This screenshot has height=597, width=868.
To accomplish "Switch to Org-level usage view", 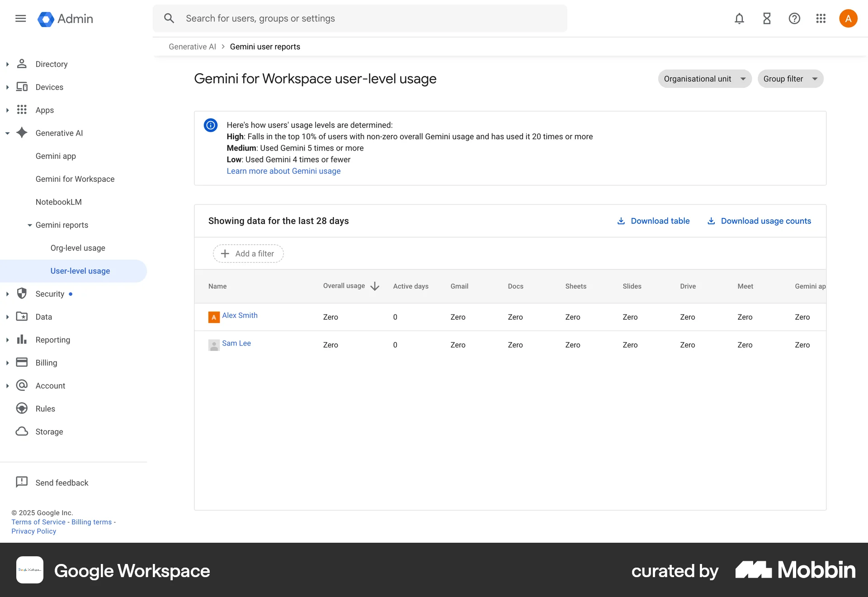I will point(77,248).
